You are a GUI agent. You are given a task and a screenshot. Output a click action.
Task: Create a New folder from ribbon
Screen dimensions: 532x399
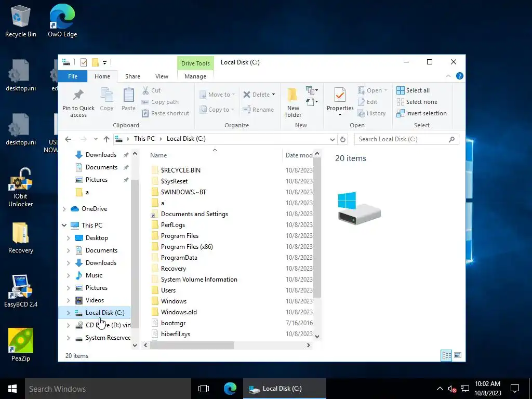(293, 103)
